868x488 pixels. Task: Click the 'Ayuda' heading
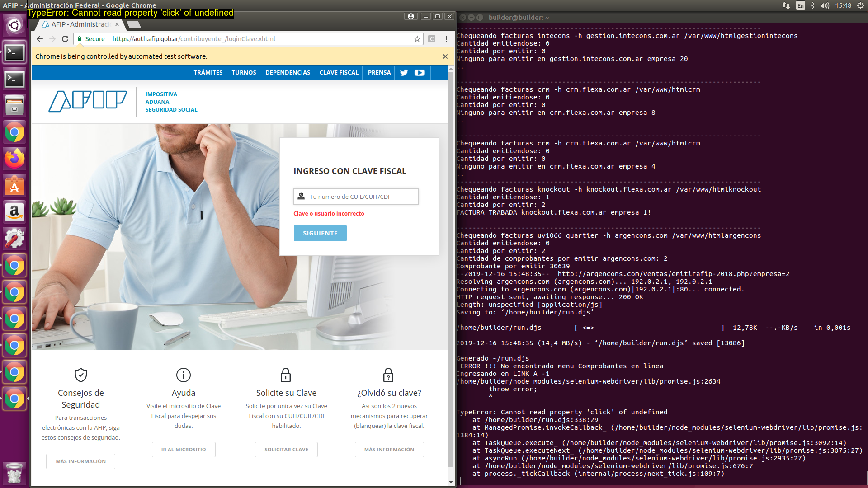[x=184, y=393]
